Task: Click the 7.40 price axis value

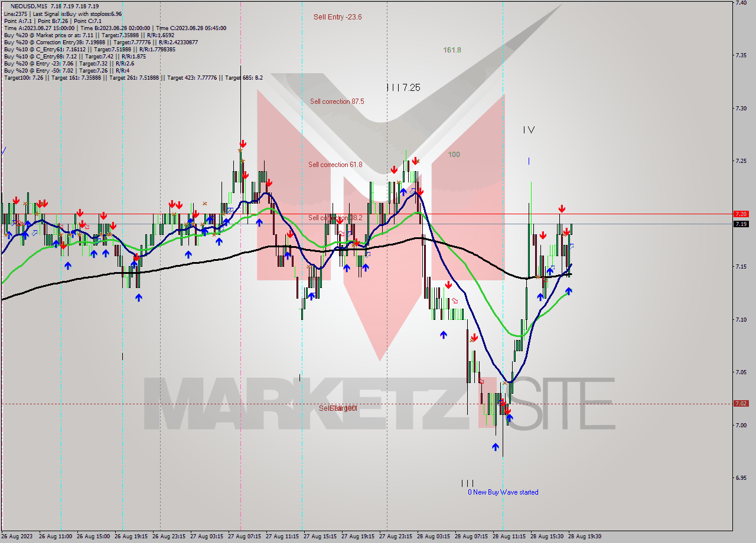Action: 741,3
